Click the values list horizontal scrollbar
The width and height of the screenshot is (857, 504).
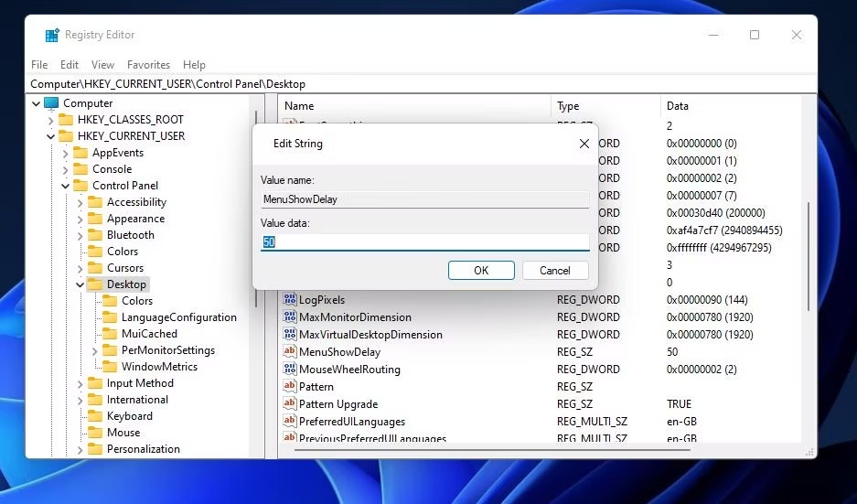pyautogui.click(x=492, y=449)
